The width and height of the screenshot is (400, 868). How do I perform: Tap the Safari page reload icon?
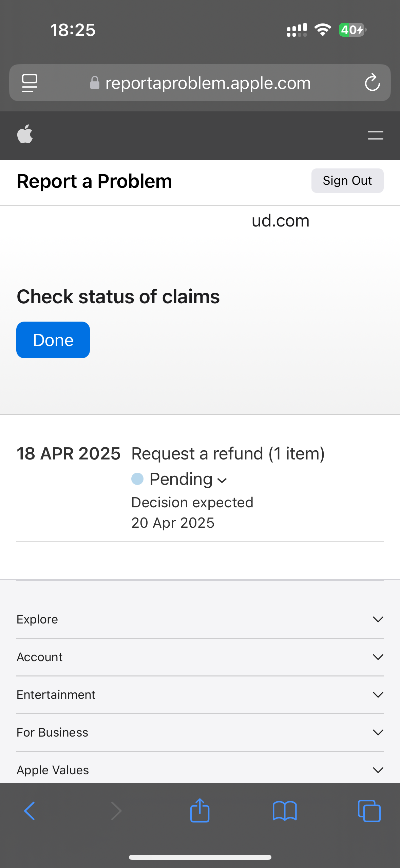click(x=372, y=83)
